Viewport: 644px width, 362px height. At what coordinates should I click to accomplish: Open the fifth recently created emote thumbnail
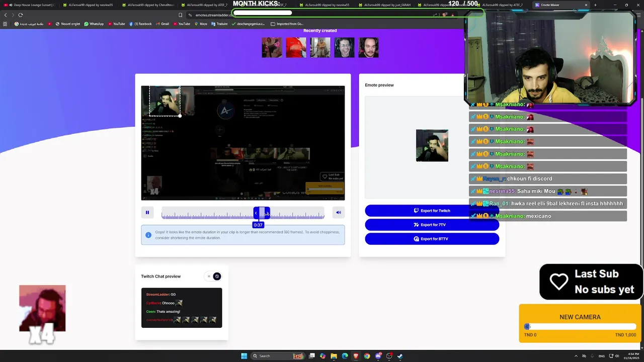click(368, 48)
